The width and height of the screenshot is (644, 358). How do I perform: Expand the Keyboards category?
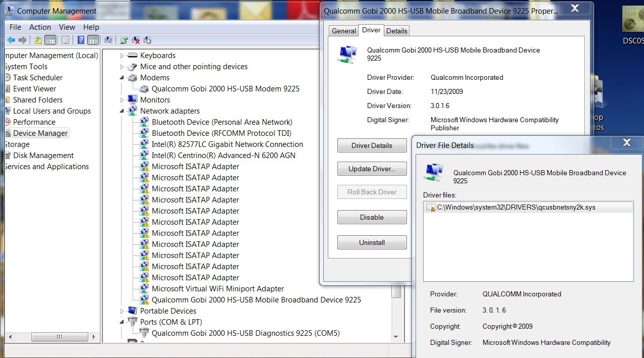(x=122, y=56)
